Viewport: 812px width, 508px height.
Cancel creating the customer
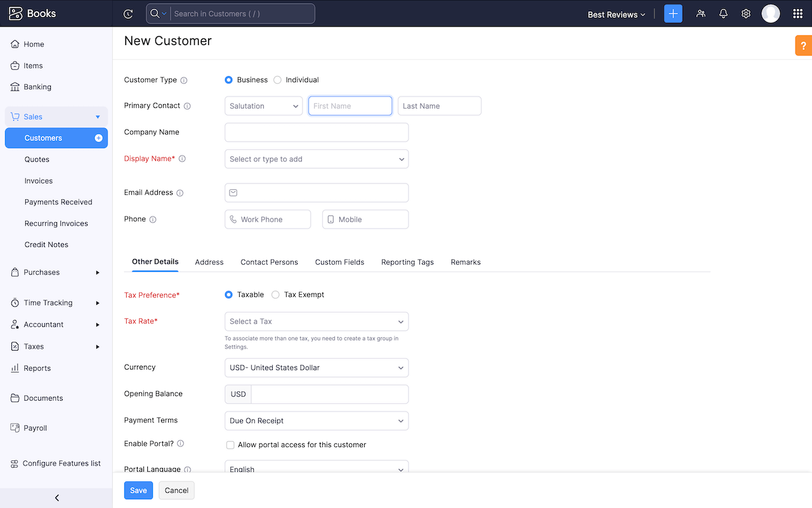point(176,490)
